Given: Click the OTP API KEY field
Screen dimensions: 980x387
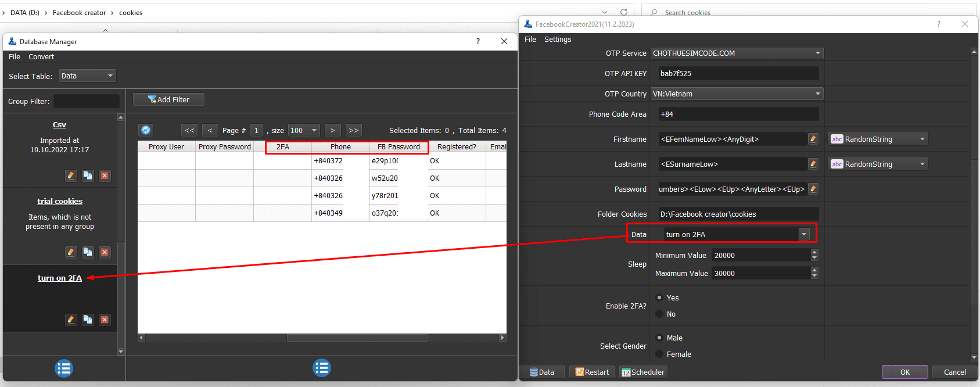Looking at the screenshot, I should tap(738, 73).
